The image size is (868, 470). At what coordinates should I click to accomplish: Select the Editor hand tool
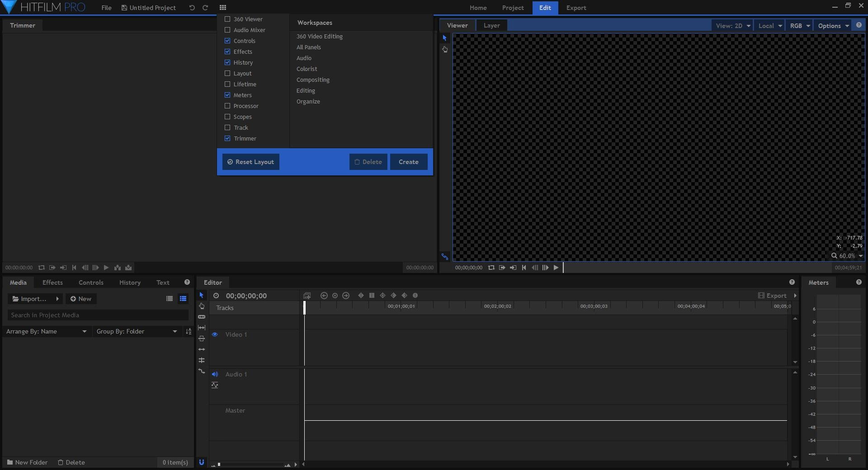pos(202,306)
